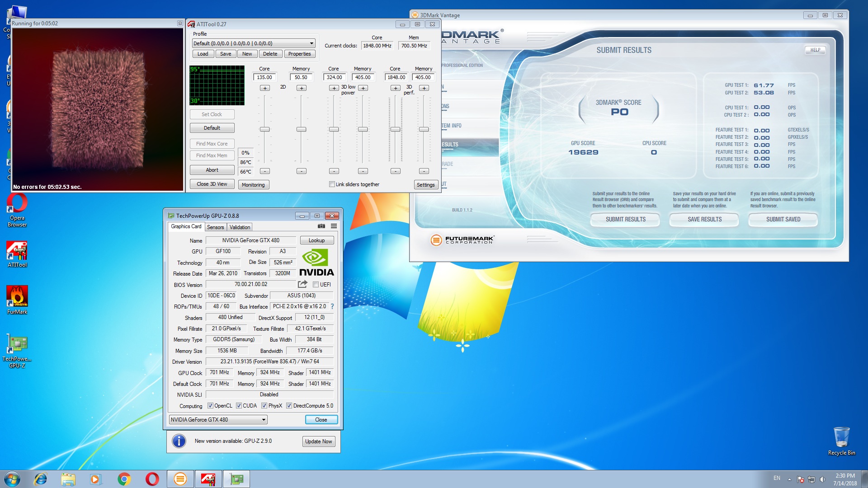The image size is (868, 488).
Task: Switch to the Sensors tab
Action: [x=215, y=227]
